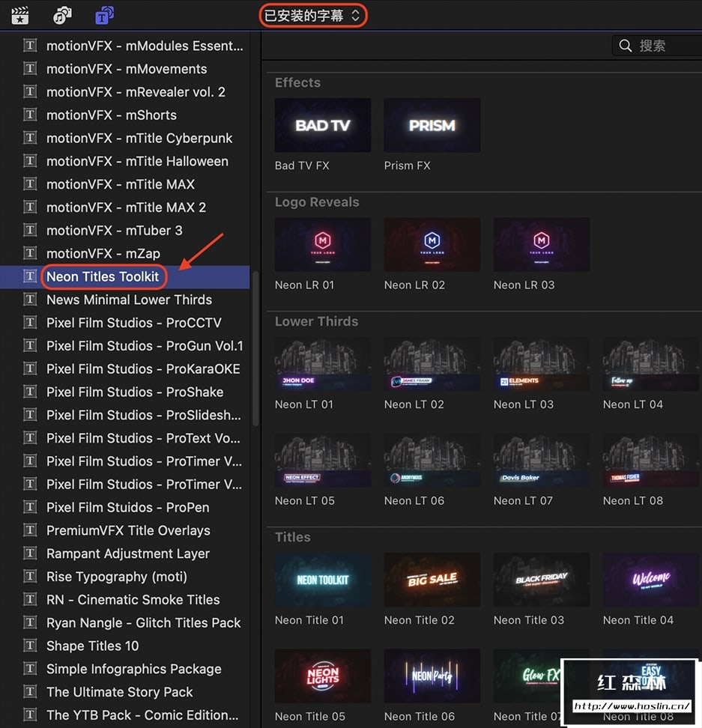The width and height of the screenshot is (702, 728).
Task: Open The YTB Pack - Comic Edition category
Action: 125,715
